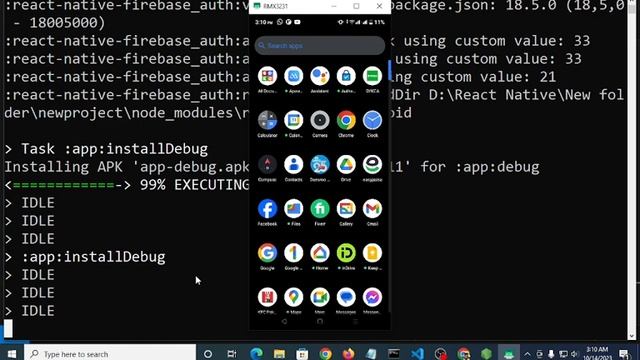This screenshot has width=640, height=360.
Task: Open the Authenticator app on the phone
Action: (346, 76)
